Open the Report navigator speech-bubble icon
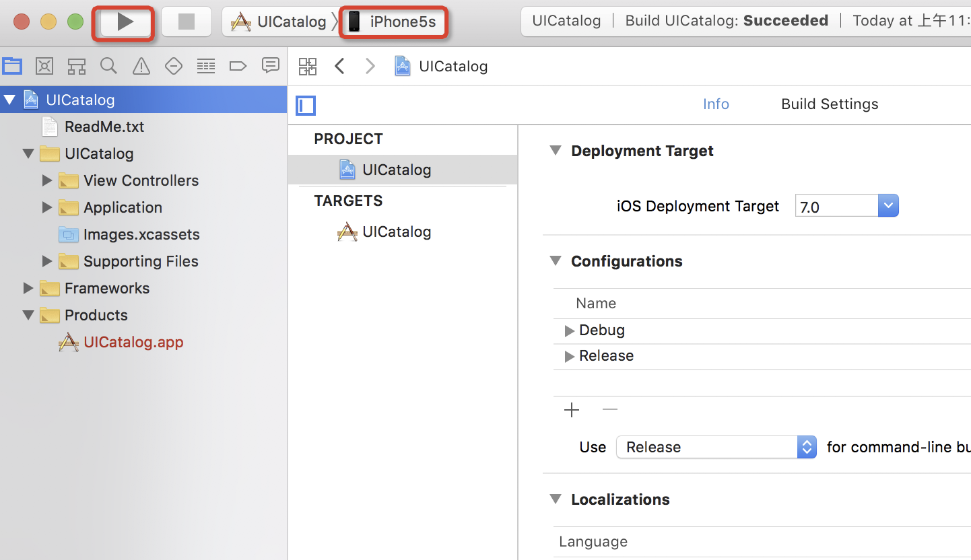 (x=271, y=65)
